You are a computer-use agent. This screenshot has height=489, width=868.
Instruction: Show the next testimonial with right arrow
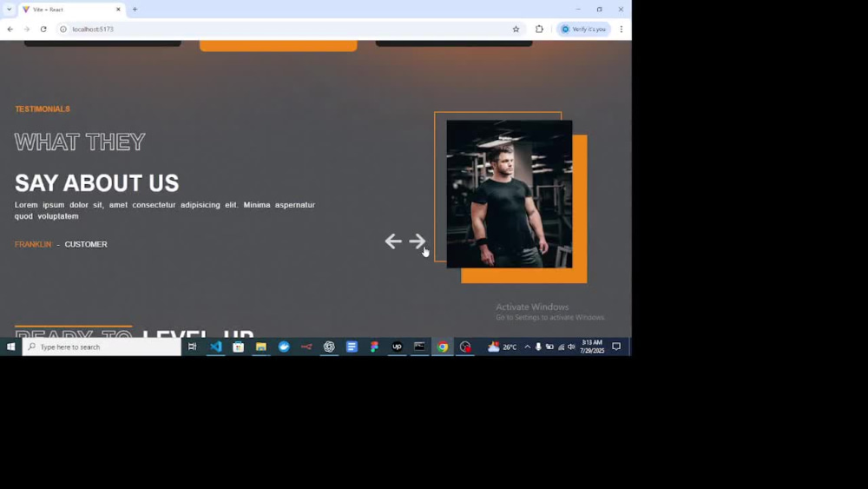(x=418, y=241)
